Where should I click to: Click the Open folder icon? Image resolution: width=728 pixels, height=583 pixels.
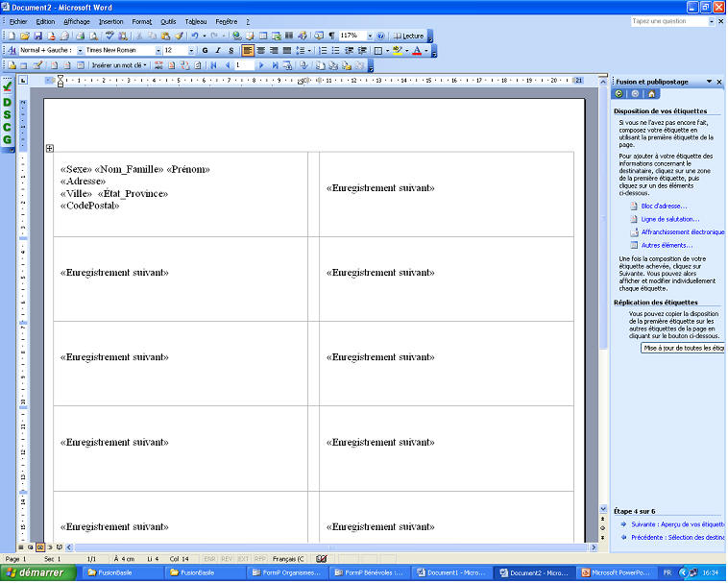(x=25, y=36)
